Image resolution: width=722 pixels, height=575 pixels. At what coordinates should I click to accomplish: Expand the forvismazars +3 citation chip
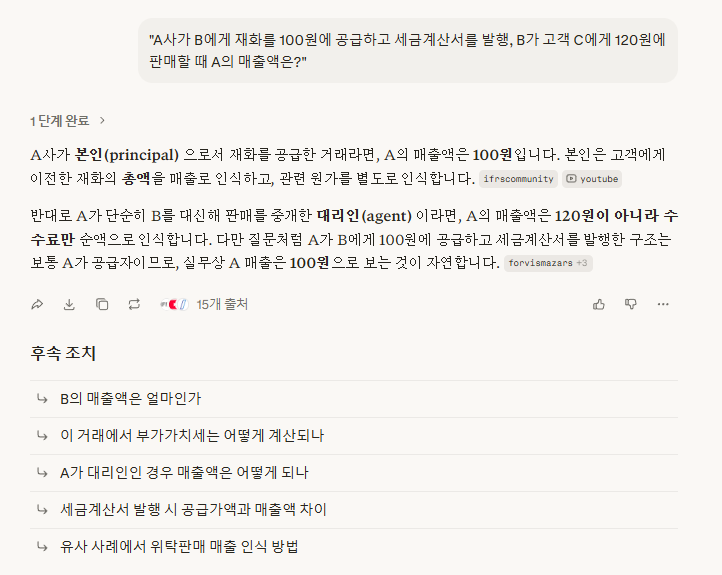(x=549, y=263)
